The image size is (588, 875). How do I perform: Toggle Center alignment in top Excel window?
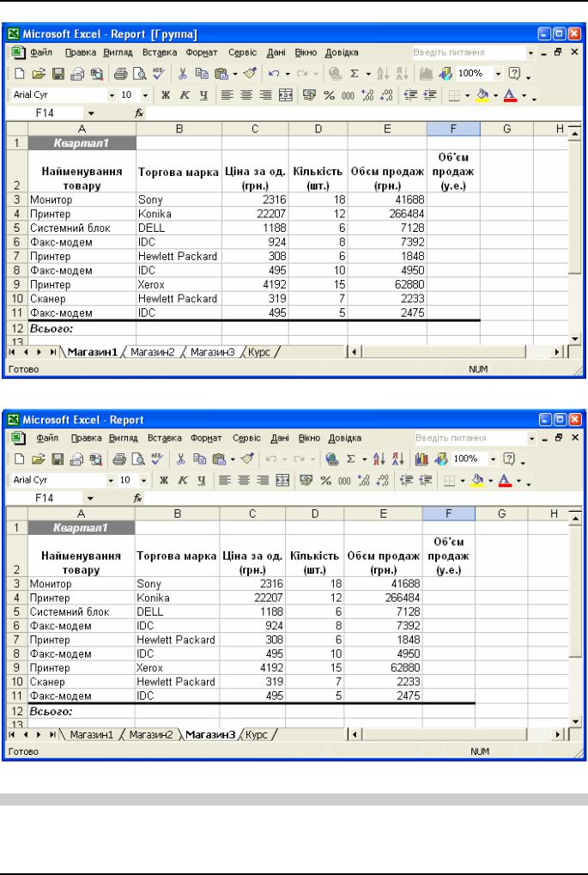(x=246, y=95)
